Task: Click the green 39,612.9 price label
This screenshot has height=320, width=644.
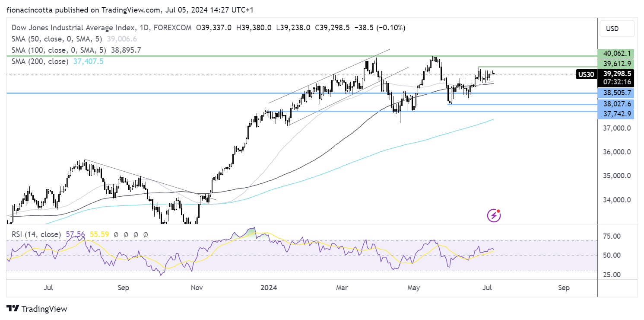Action: [616, 63]
